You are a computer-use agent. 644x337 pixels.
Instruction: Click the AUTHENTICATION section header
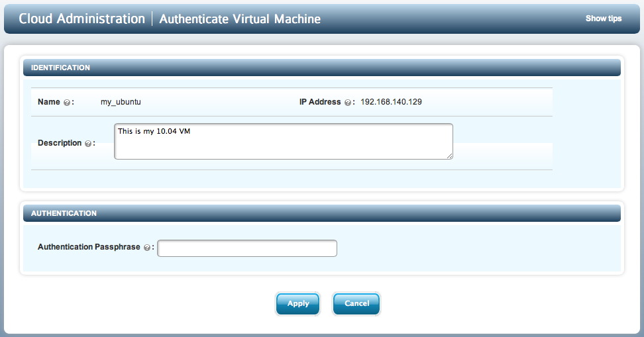point(322,213)
